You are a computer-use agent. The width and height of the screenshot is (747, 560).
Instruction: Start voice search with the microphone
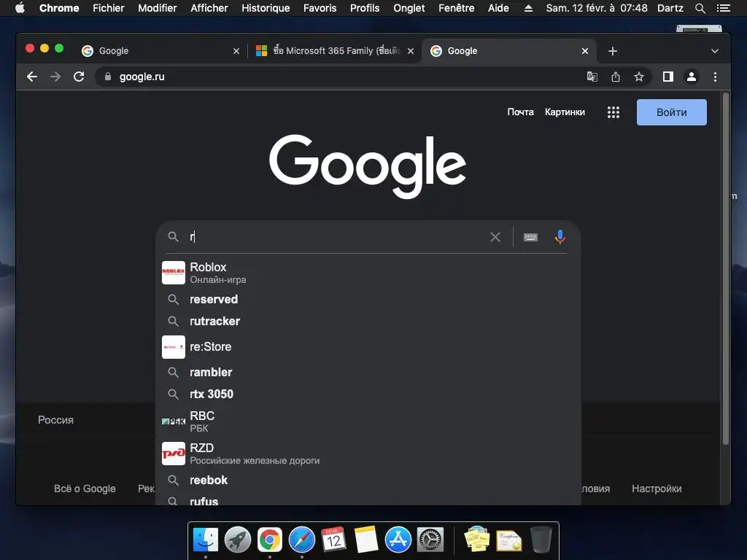pyautogui.click(x=560, y=237)
